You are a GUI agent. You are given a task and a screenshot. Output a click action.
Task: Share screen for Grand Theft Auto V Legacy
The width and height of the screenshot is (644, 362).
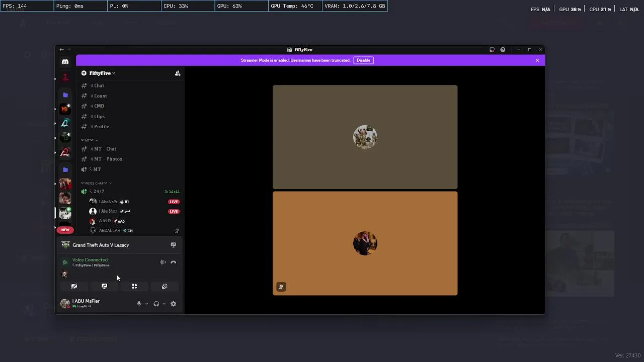[173, 245]
